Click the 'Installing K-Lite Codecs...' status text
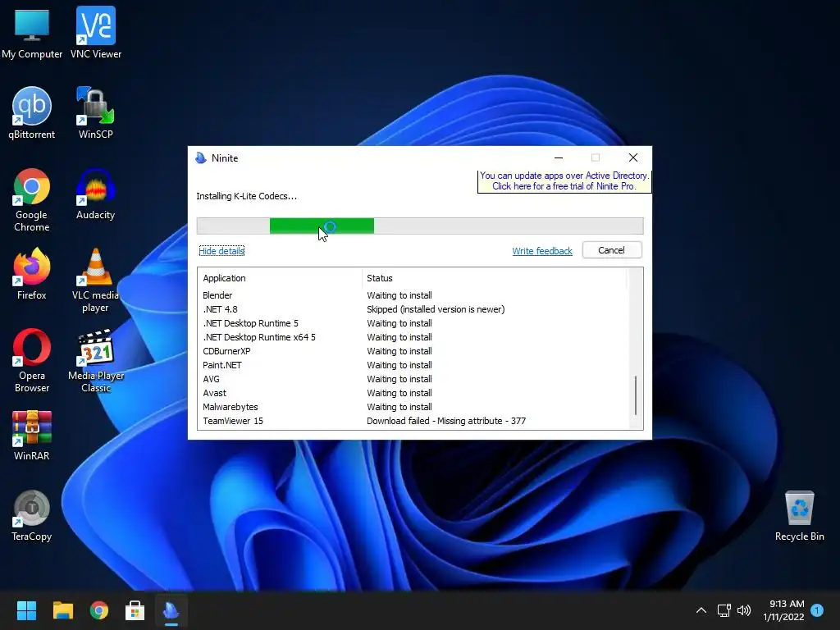 (x=246, y=196)
